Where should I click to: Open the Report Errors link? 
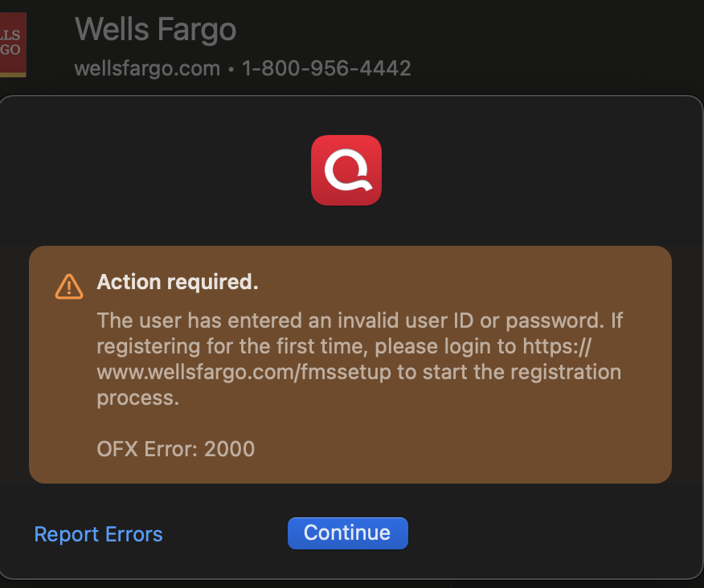98,533
